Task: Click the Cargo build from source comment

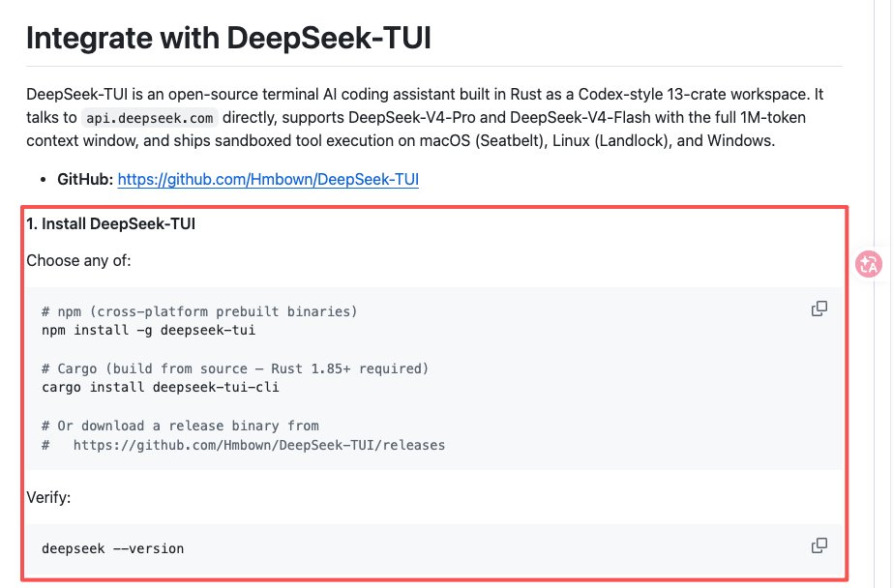Action: click(x=235, y=368)
